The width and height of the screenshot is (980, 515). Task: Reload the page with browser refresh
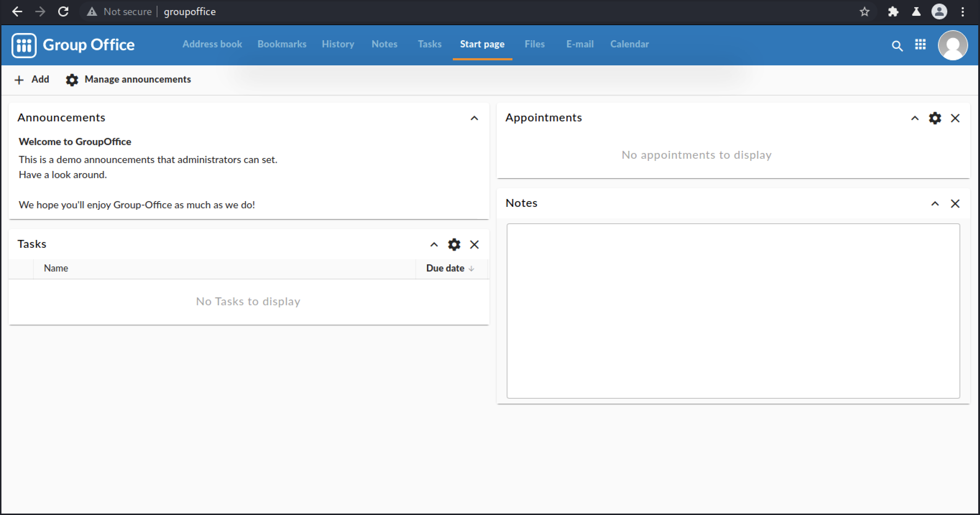tap(63, 12)
